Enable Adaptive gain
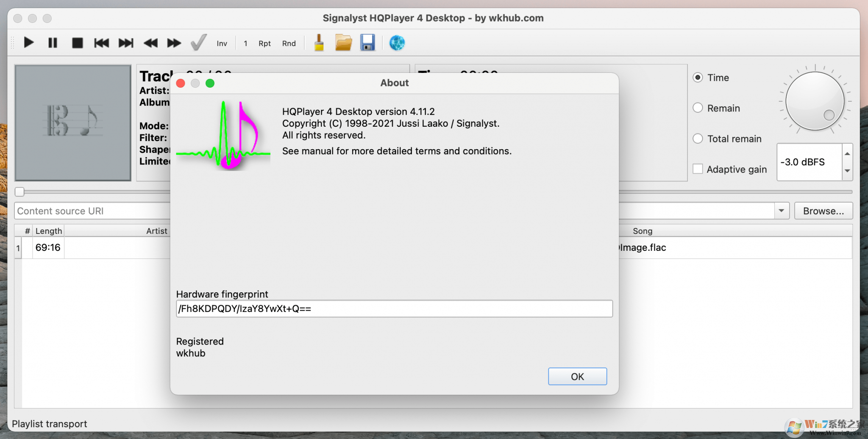 (x=698, y=168)
